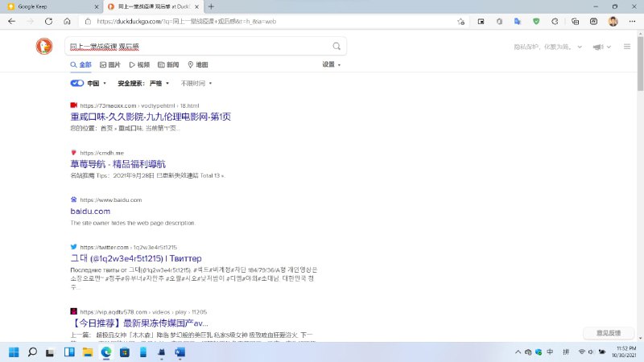Close the DuckDuckGo search tab
This screenshot has height=362, width=644.
click(196, 6)
